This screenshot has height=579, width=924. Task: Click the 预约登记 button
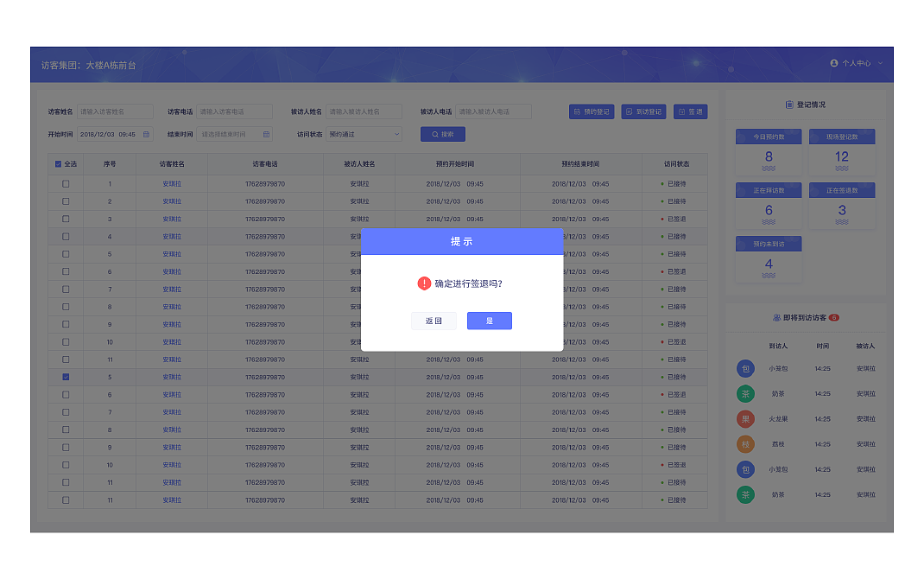tap(592, 111)
